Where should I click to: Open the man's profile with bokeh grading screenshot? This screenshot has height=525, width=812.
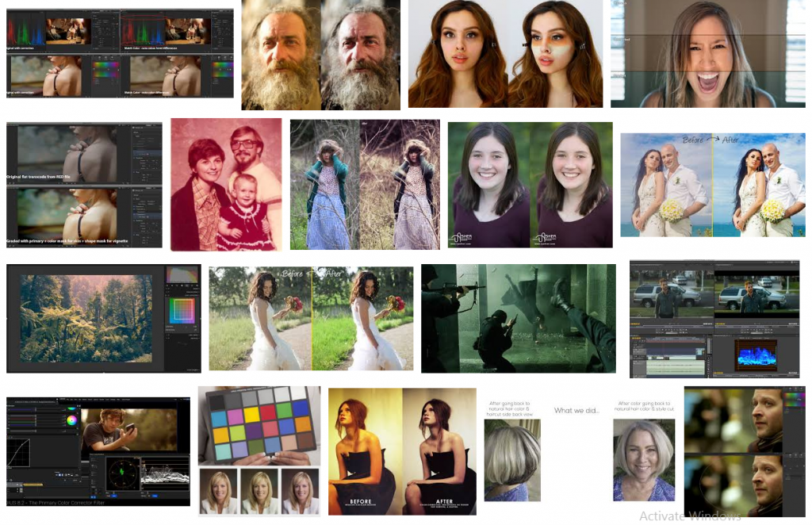click(x=745, y=451)
